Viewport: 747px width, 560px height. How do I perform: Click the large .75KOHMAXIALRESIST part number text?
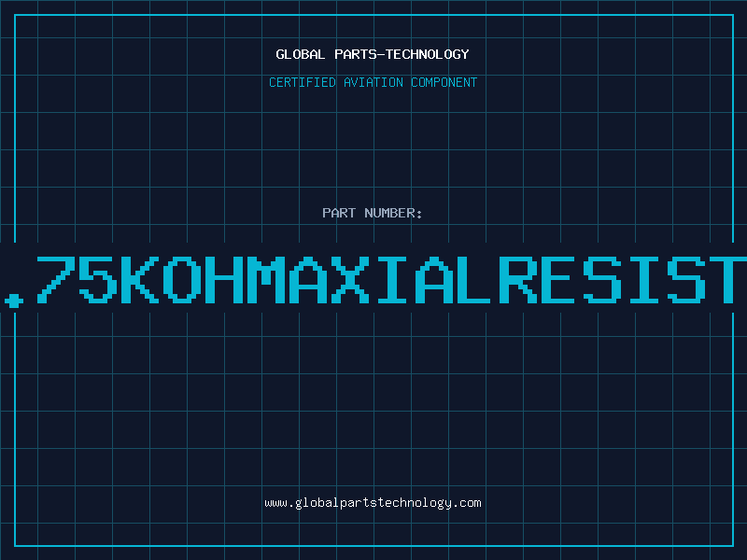[373, 279]
